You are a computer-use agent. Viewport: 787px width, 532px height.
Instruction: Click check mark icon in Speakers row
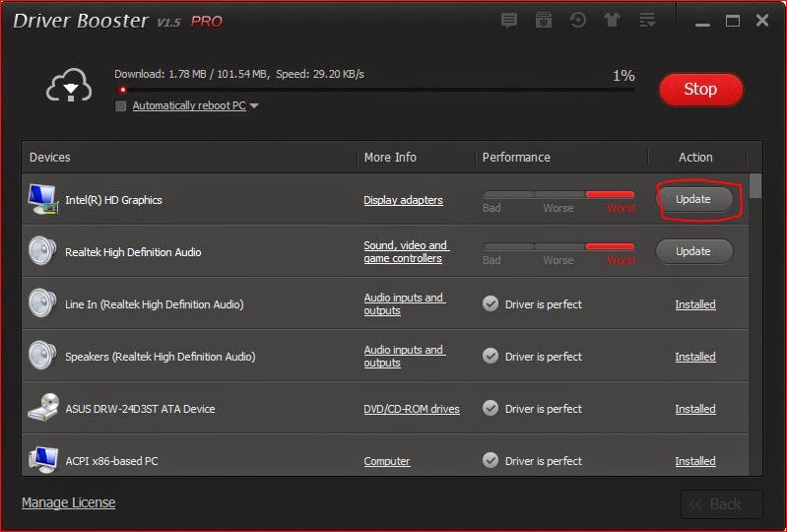click(x=491, y=356)
